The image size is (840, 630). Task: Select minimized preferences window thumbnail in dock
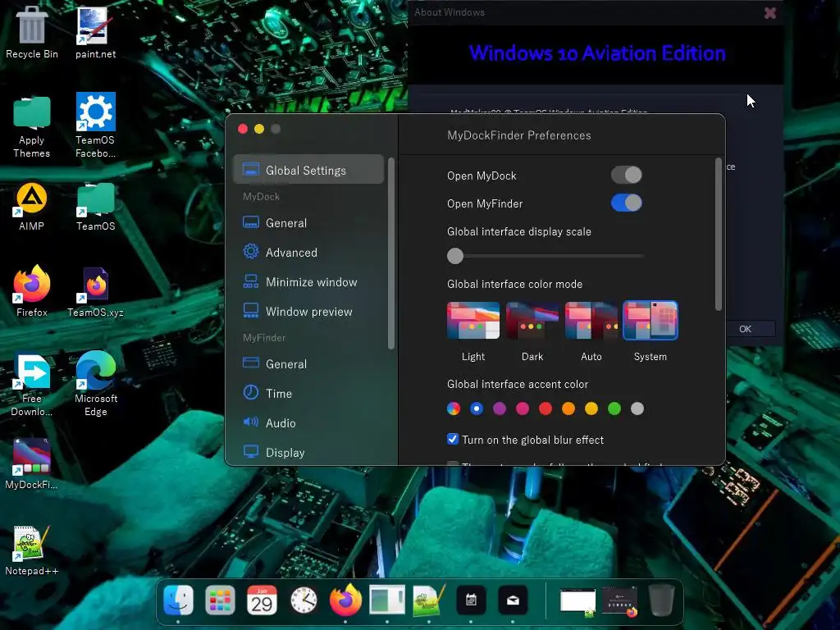pyautogui.click(x=620, y=601)
